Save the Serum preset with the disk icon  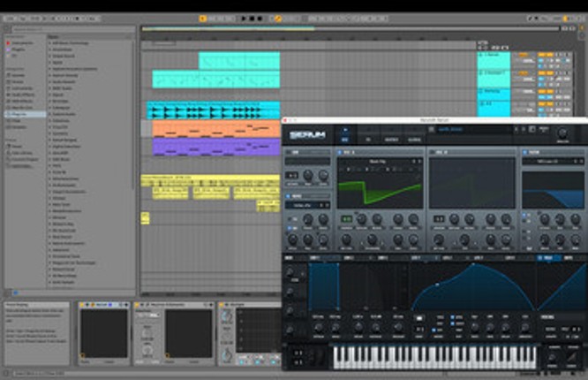531,130
